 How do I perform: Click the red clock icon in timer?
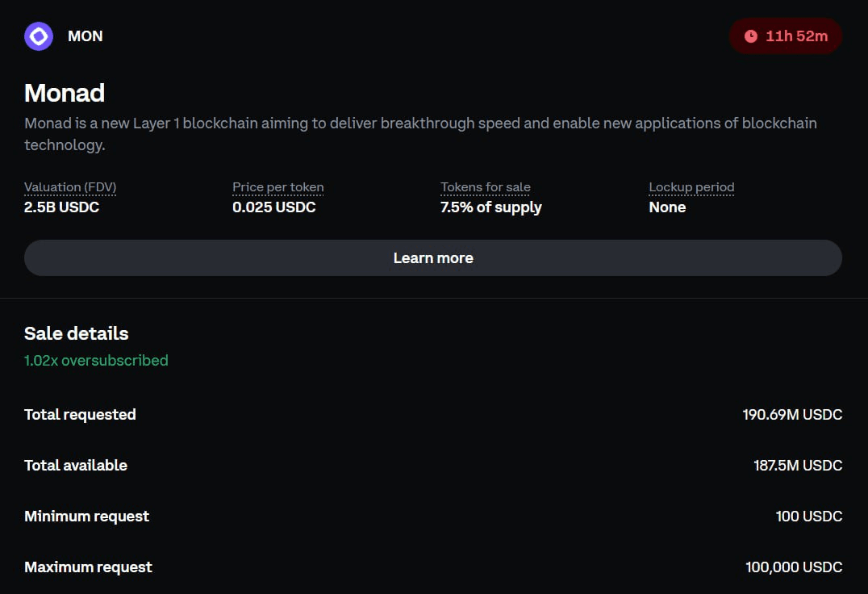coord(751,36)
